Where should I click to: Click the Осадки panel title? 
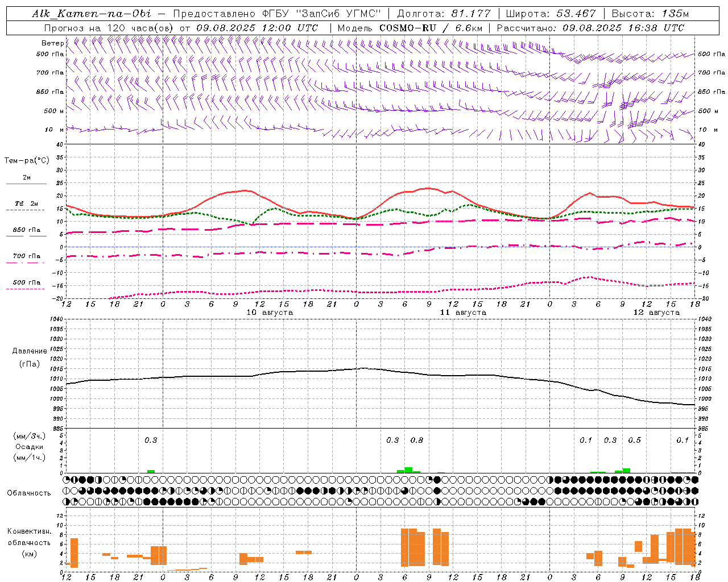tap(30, 447)
